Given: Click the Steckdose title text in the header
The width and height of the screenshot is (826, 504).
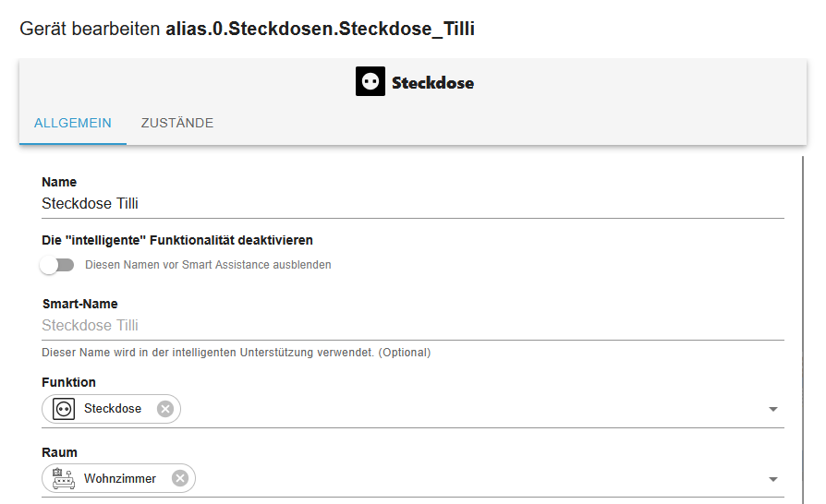Looking at the screenshot, I should [432, 82].
